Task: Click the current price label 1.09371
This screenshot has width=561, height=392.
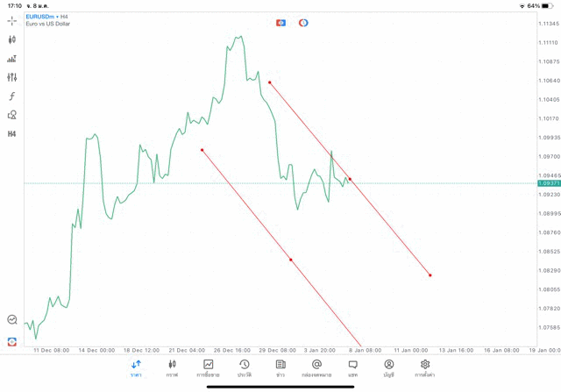Action: coord(549,183)
